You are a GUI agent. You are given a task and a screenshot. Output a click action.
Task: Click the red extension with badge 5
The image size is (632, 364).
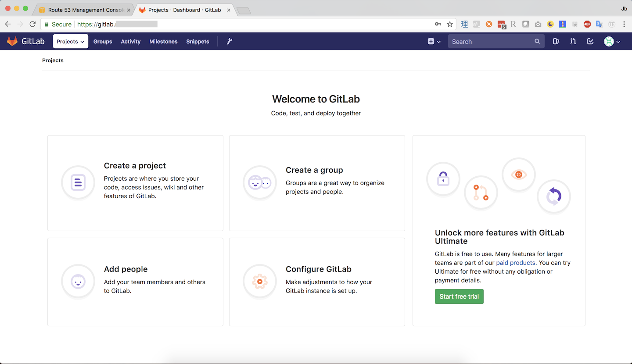502,25
